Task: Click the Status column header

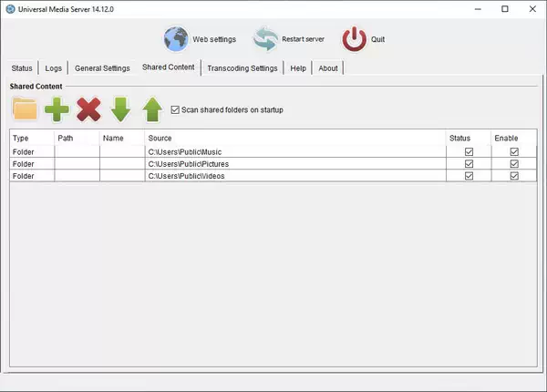Action: [x=469, y=138]
